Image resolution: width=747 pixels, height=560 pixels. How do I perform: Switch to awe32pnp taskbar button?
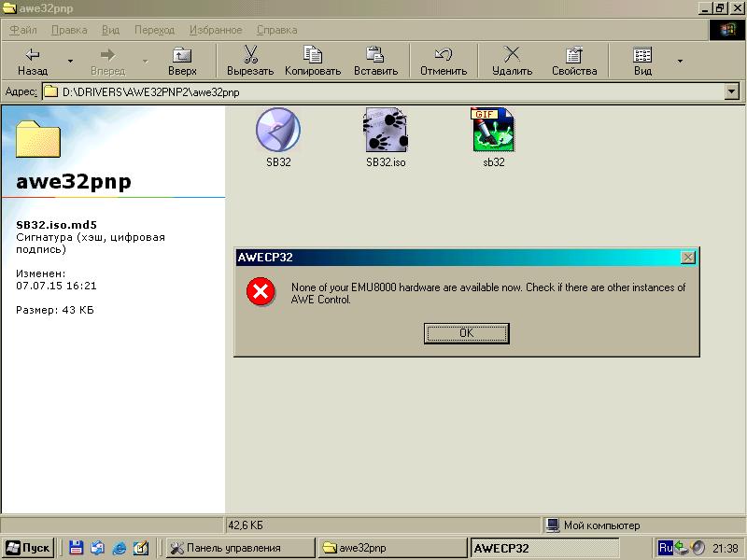392,548
